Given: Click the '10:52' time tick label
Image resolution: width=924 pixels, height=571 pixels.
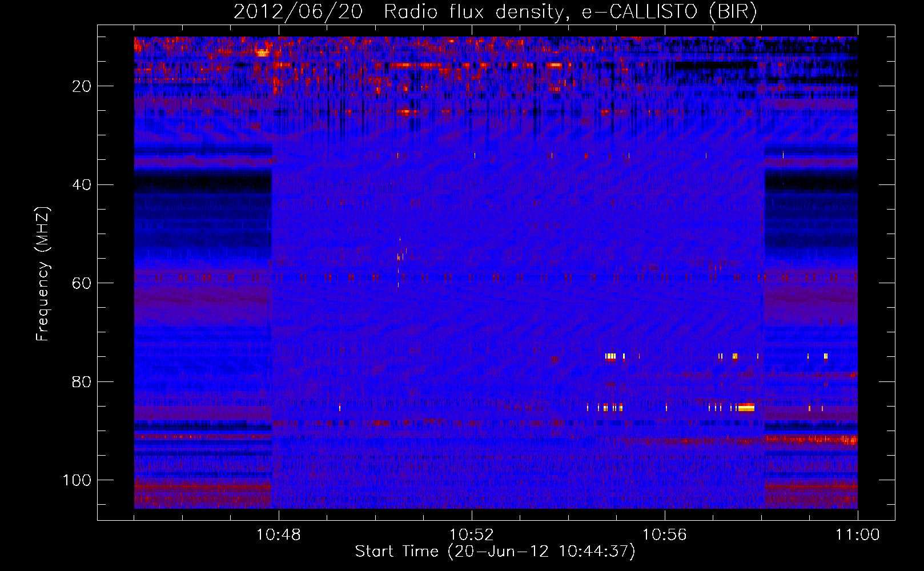Looking at the screenshot, I should click(471, 535).
